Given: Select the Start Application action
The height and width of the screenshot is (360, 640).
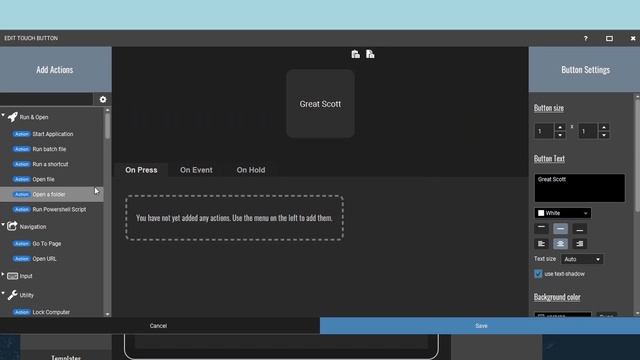Looking at the screenshot, I should tap(52, 134).
